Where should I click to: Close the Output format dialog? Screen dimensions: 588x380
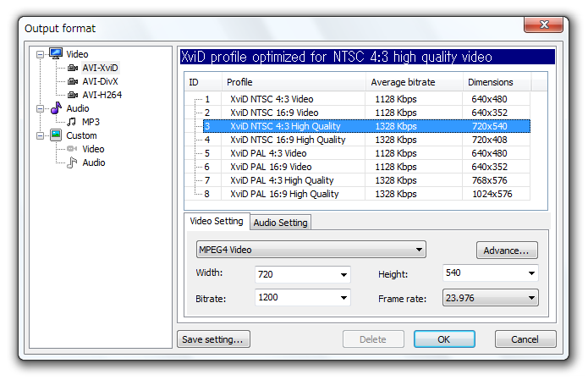(543, 25)
